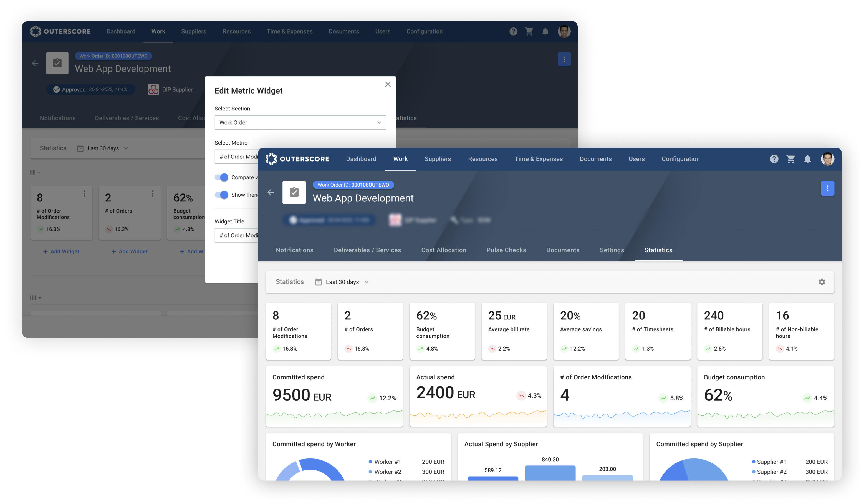Click the Statistics settings gear icon
The height and width of the screenshot is (504, 864).
822,282
